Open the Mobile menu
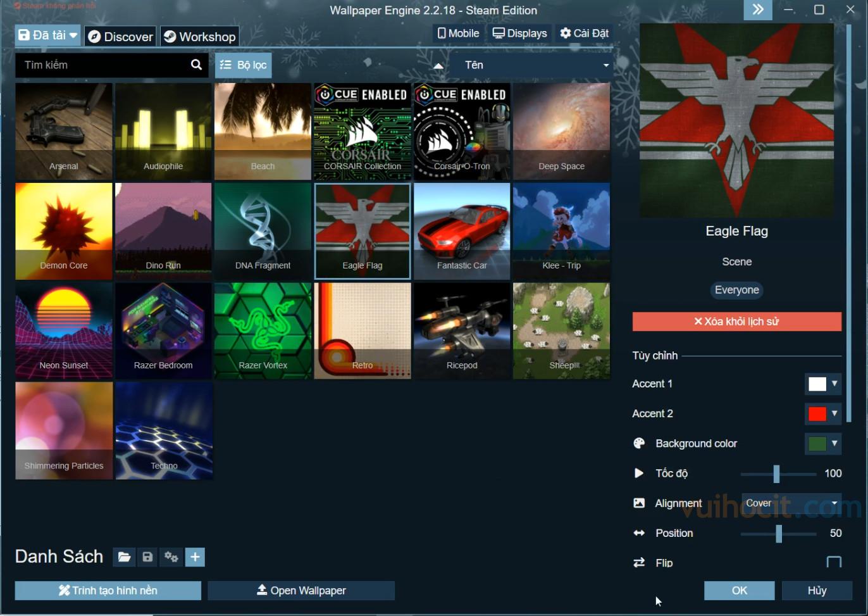This screenshot has width=868, height=616. [x=458, y=33]
